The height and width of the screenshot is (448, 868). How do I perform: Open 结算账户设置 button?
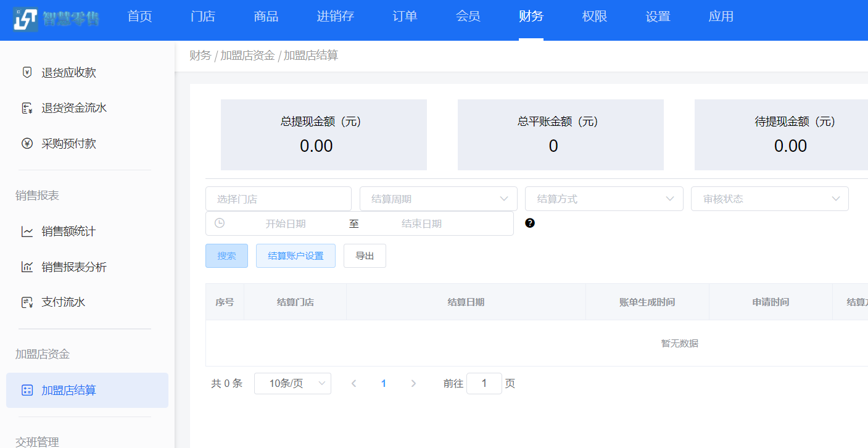click(296, 255)
